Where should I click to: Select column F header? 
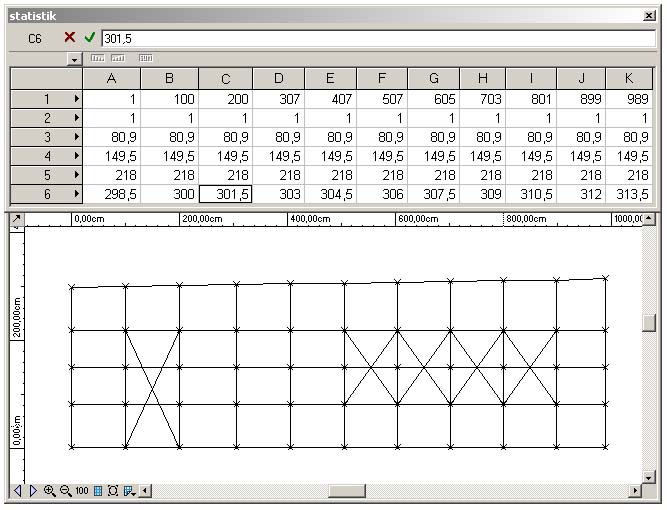click(x=382, y=78)
